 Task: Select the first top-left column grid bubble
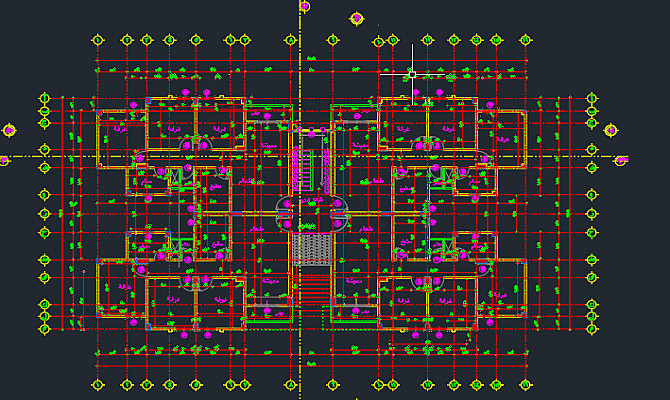(x=98, y=40)
